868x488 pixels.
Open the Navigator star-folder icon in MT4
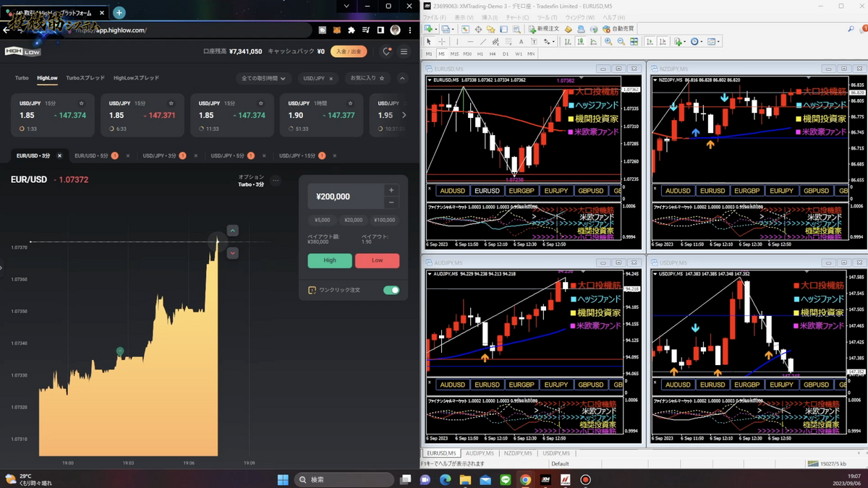pyautogui.click(x=491, y=29)
